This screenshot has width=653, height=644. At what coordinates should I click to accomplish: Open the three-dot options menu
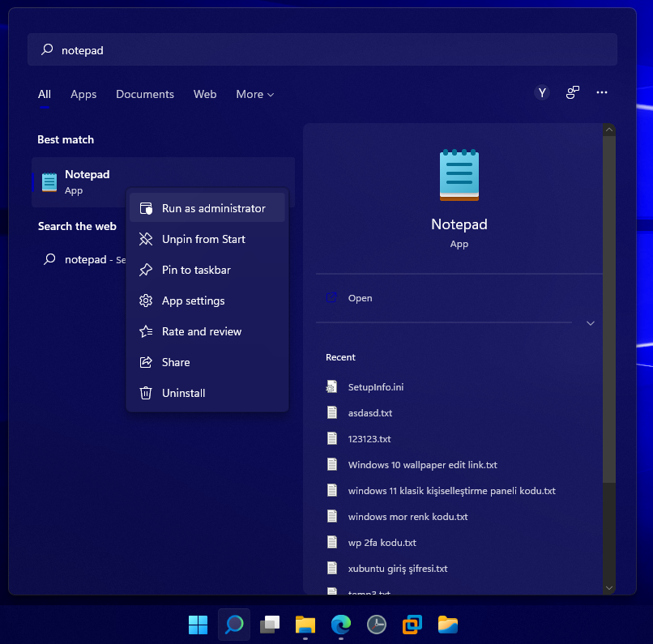pos(602,92)
